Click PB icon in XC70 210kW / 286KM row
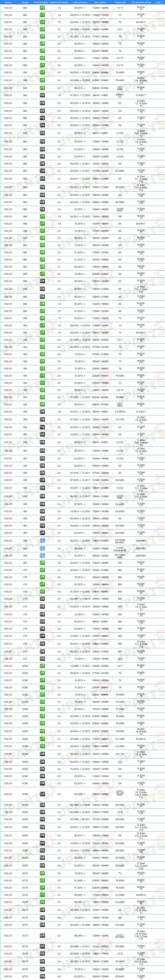 42,881
